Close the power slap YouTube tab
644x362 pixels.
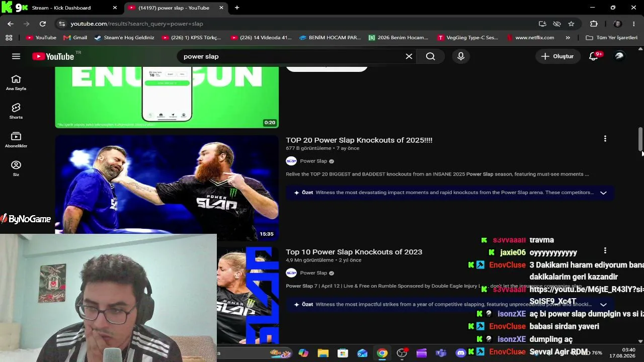[x=221, y=8]
